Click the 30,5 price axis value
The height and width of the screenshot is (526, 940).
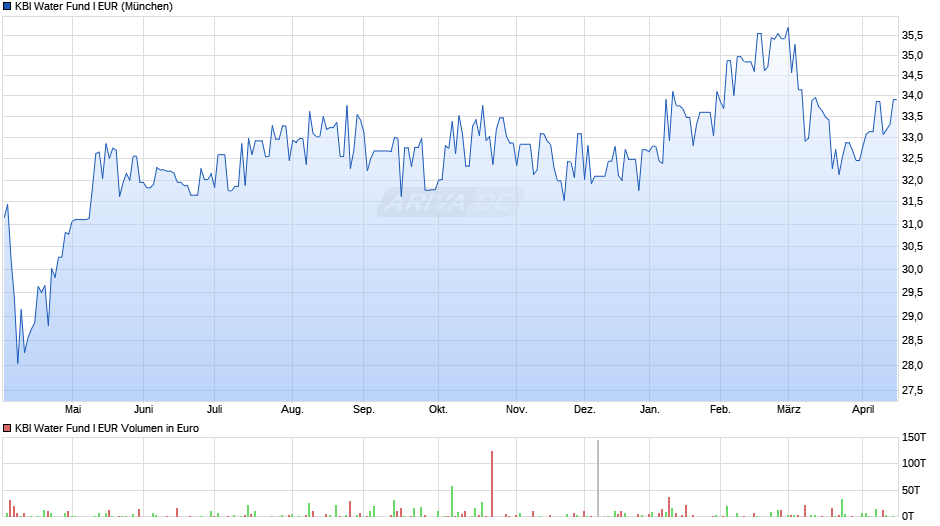tap(912, 246)
